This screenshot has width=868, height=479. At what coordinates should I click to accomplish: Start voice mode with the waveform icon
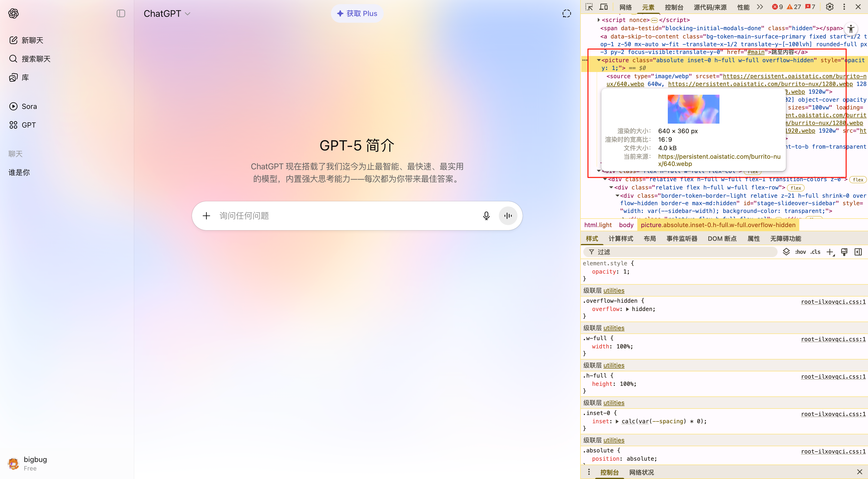click(x=508, y=215)
